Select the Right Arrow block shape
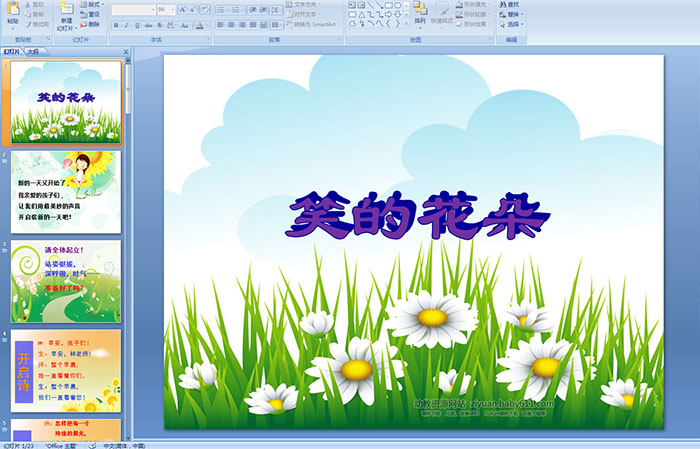700x449 pixels. [388, 14]
